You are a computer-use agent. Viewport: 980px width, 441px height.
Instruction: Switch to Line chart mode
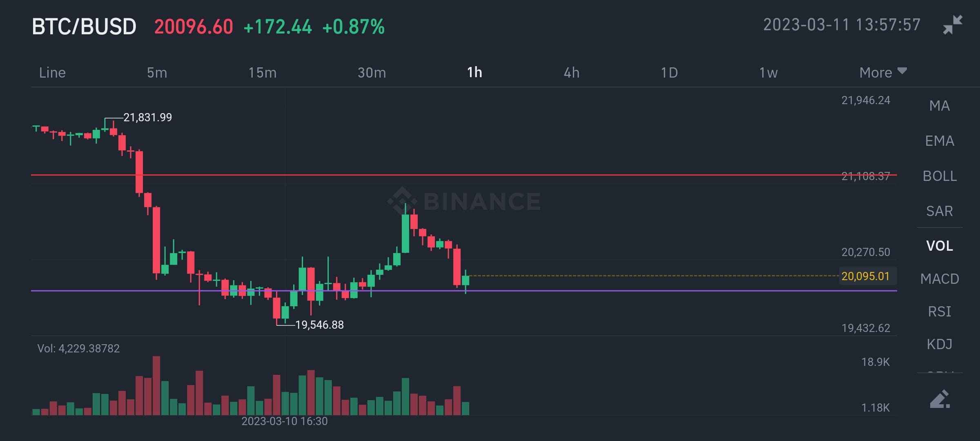tap(52, 73)
